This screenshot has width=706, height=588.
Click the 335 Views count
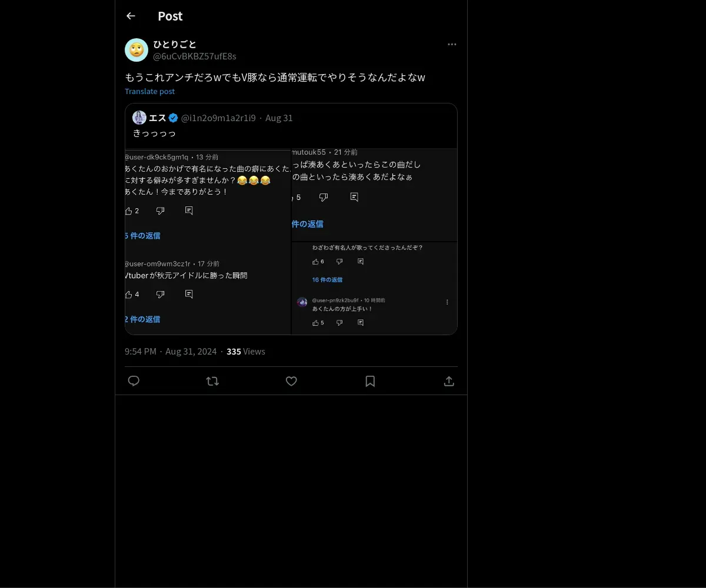(x=246, y=351)
